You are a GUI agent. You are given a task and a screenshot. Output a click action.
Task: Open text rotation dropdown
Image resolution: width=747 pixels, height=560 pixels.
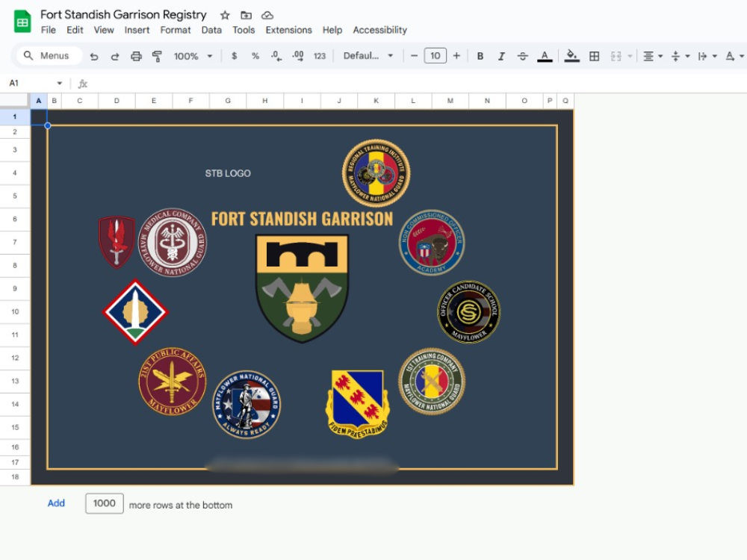734,56
